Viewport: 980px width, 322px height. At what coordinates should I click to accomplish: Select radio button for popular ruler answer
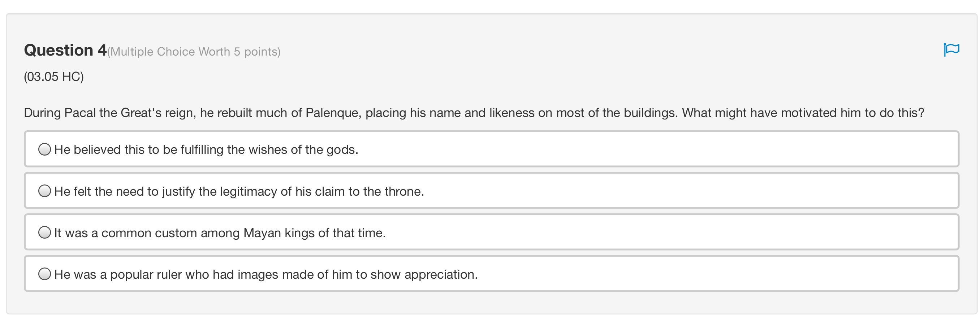coord(44,274)
